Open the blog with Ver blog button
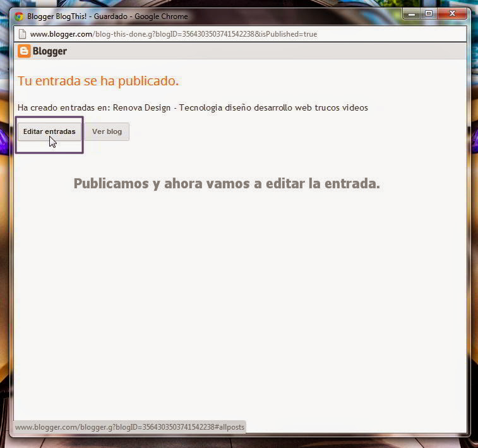 (107, 131)
